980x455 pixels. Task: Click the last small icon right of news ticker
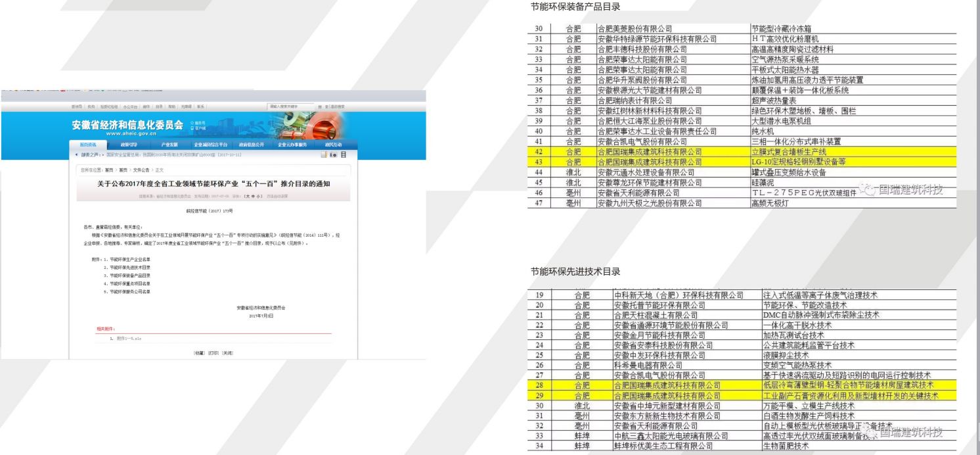pyautogui.click(x=344, y=155)
